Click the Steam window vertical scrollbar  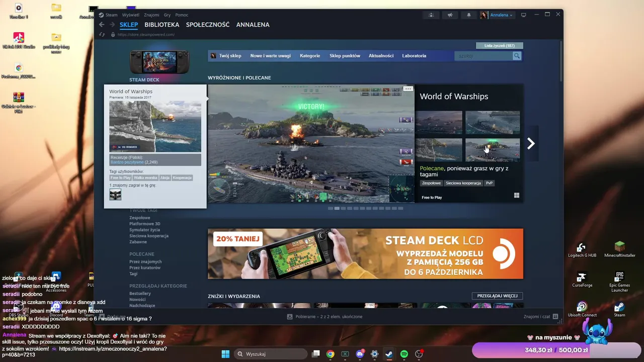561,60
